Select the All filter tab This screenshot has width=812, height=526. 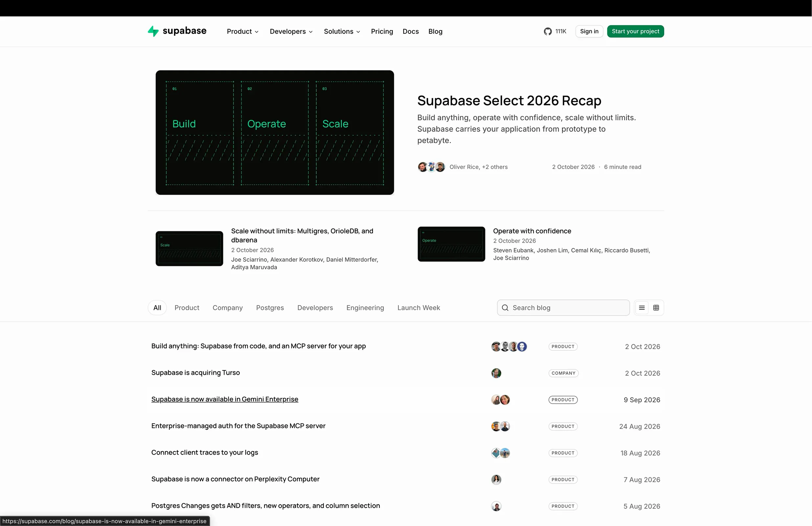click(x=157, y=308)
